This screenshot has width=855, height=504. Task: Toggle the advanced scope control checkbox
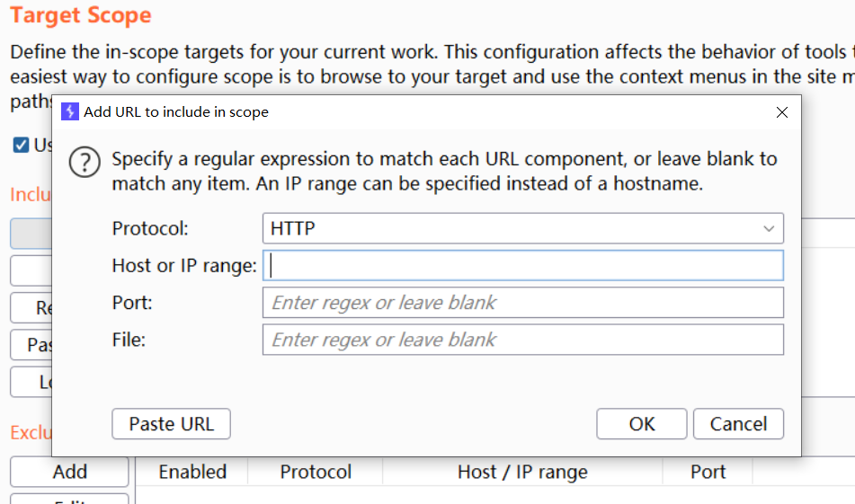21,145
